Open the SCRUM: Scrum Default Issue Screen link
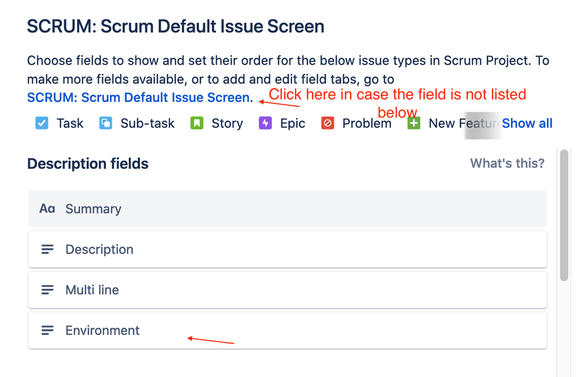Screen dimensions: 588x377 [x=138, y=98]
